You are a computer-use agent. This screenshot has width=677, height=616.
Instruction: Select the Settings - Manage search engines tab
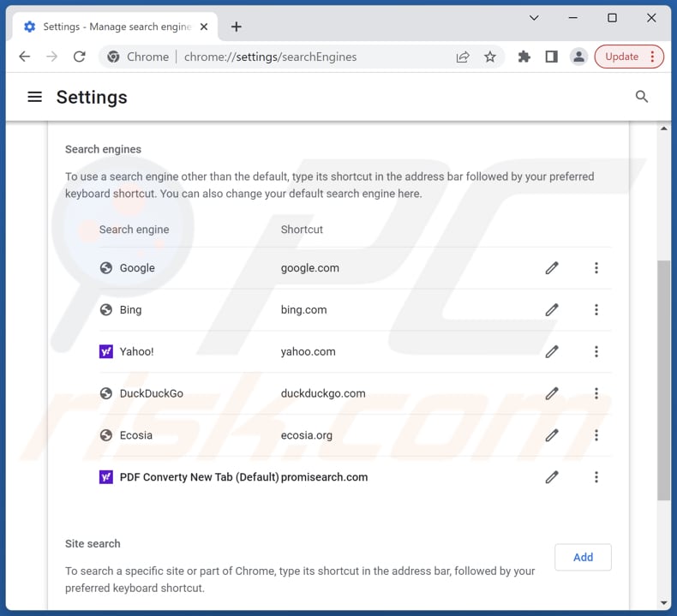coord(115,27)
